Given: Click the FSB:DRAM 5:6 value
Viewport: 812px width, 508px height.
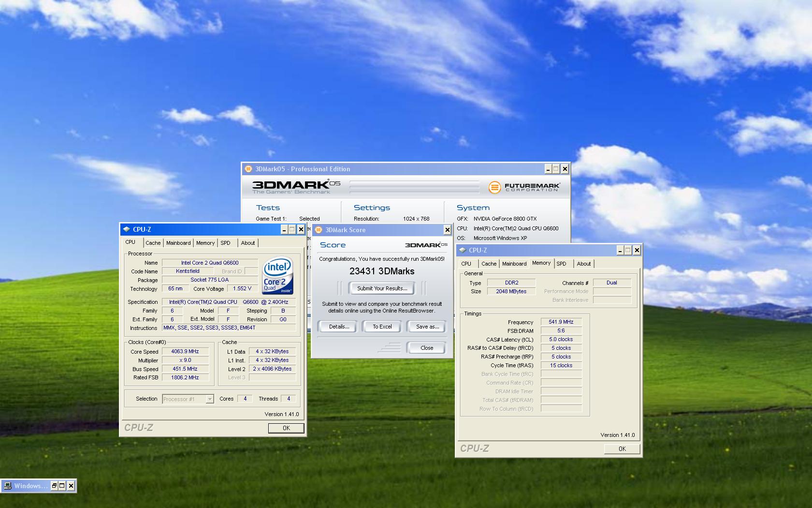Looking at the screenshot, I should click(x=561, y=331).
